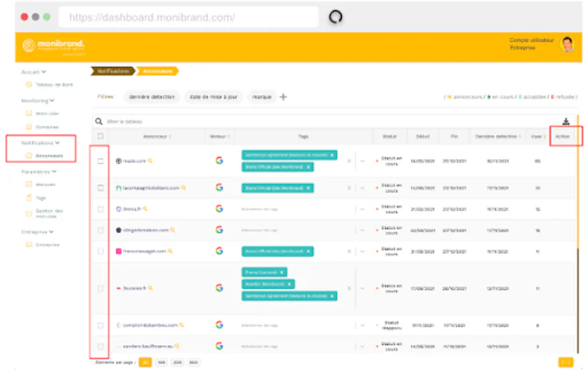Click the Mots-clés sidebar icon
Screen dimensions: 588x373
(x=29, y=113)
